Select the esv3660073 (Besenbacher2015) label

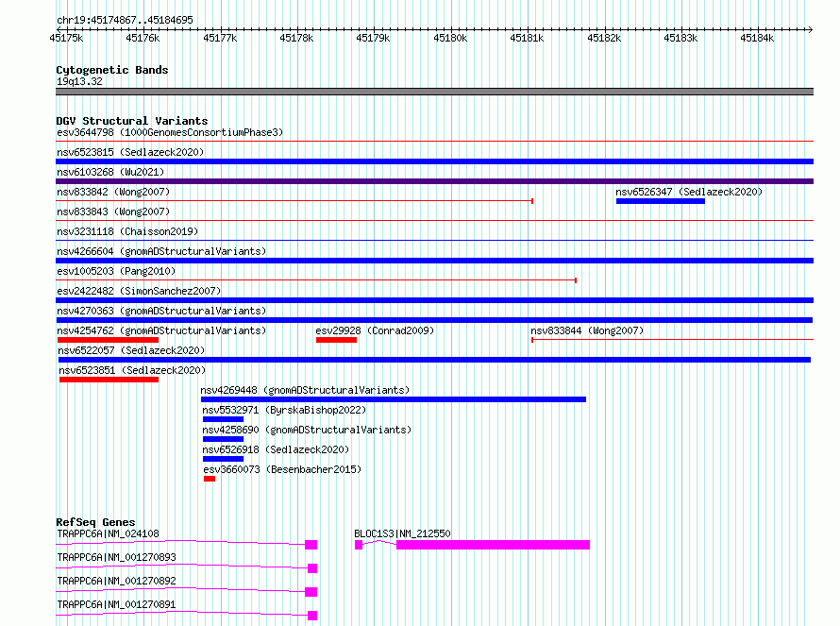point(282,469)
